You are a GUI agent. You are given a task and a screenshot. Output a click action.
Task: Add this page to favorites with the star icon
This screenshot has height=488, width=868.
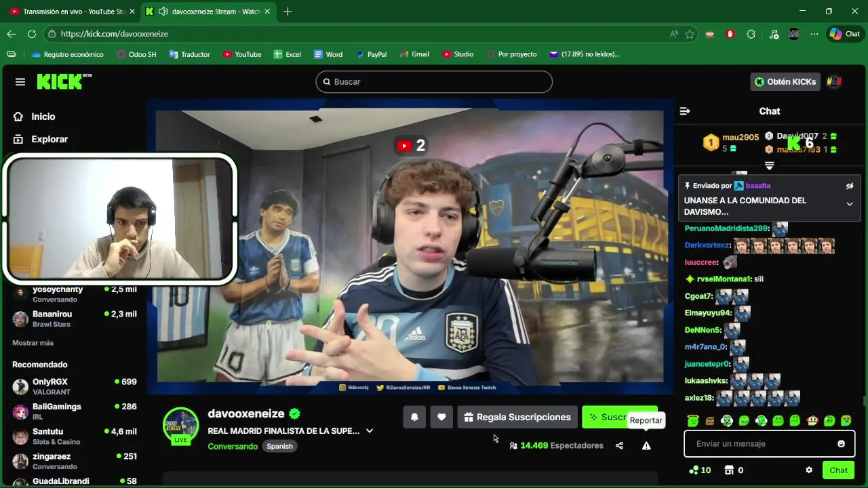point(690,34)
